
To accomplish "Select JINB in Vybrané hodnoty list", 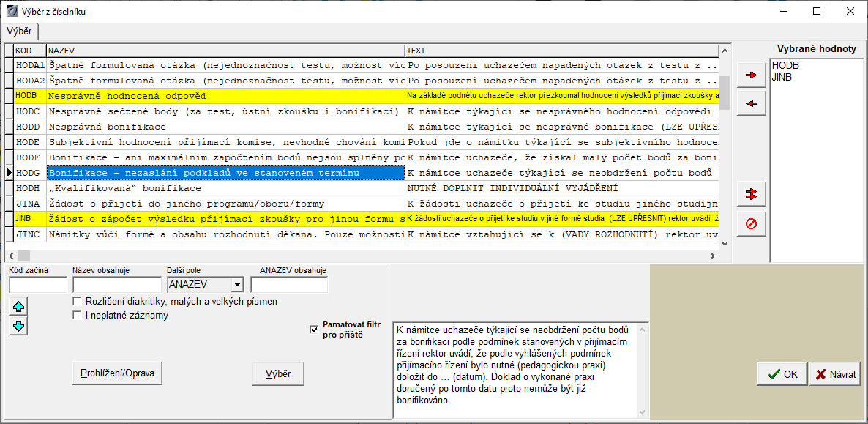I will [x=781, y=77].
